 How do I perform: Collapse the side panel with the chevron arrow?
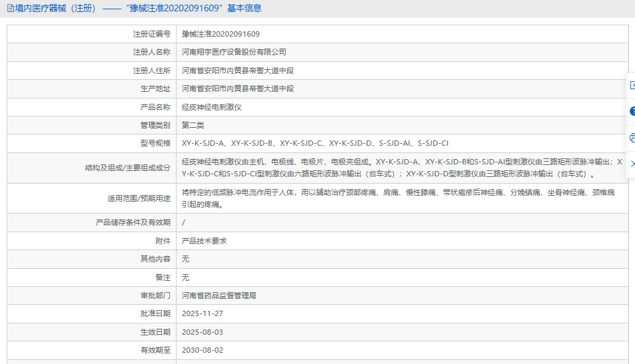pyautogui.click(x=632, y=164)
